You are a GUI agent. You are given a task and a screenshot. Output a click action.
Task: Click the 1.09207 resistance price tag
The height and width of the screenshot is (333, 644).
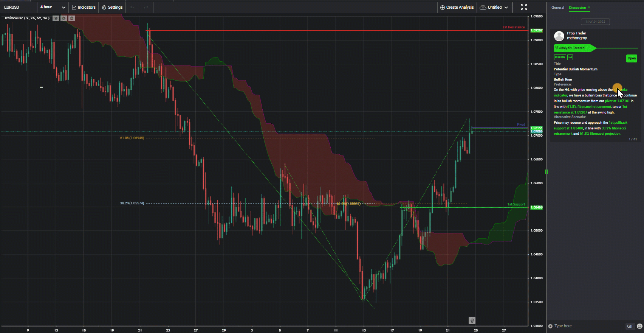(x=536, y=30)
